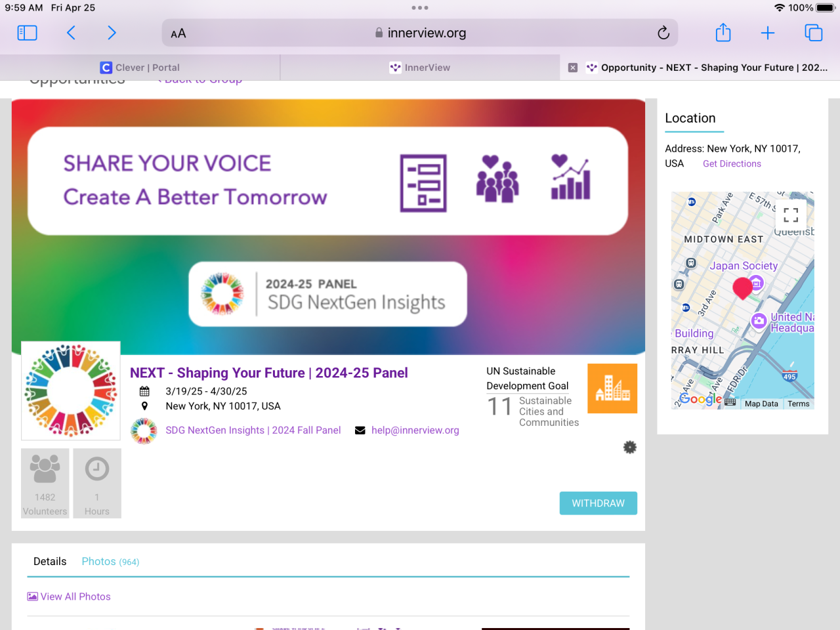The width and height of the screenshot is (840, 630).
Task: Go forward to the next page
Action: click(x=112, y=33)
